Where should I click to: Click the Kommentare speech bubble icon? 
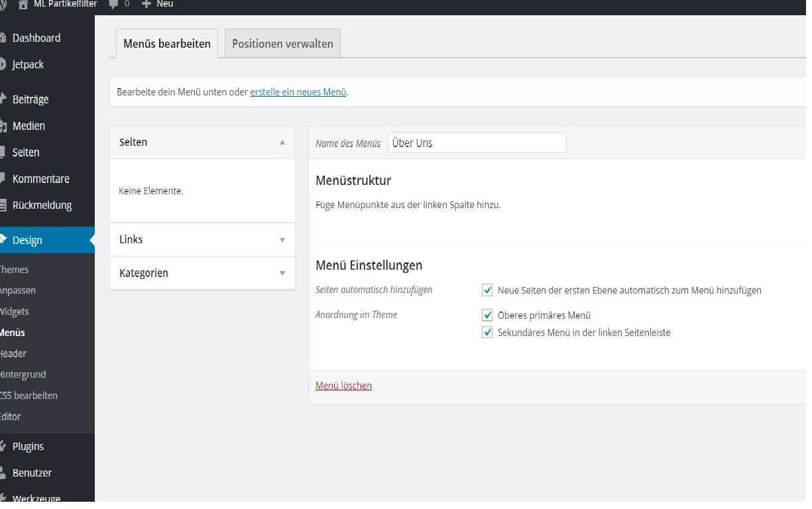3,179
